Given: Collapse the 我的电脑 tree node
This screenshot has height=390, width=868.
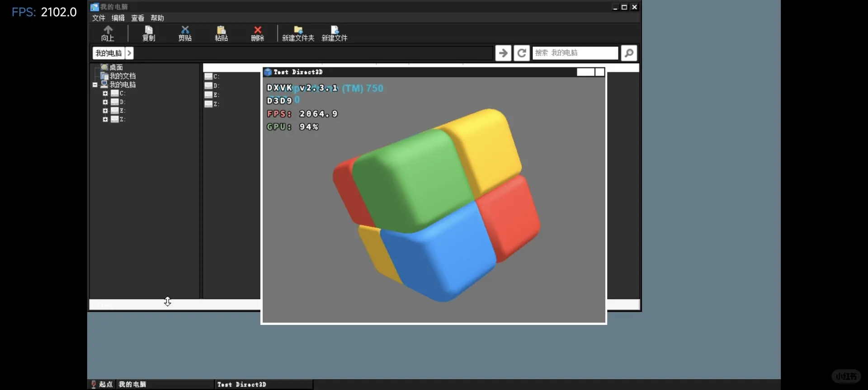Looking at the screenshot, I should pos(95,85).
